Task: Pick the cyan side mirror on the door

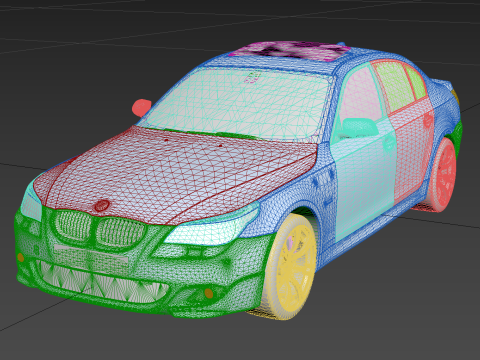Action: [x=359, y=127]
